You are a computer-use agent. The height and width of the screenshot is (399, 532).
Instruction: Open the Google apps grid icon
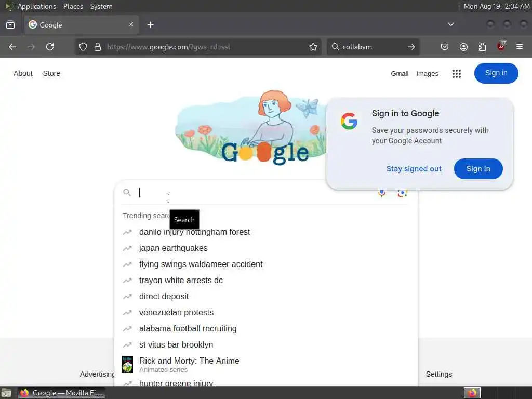point(456,74)
